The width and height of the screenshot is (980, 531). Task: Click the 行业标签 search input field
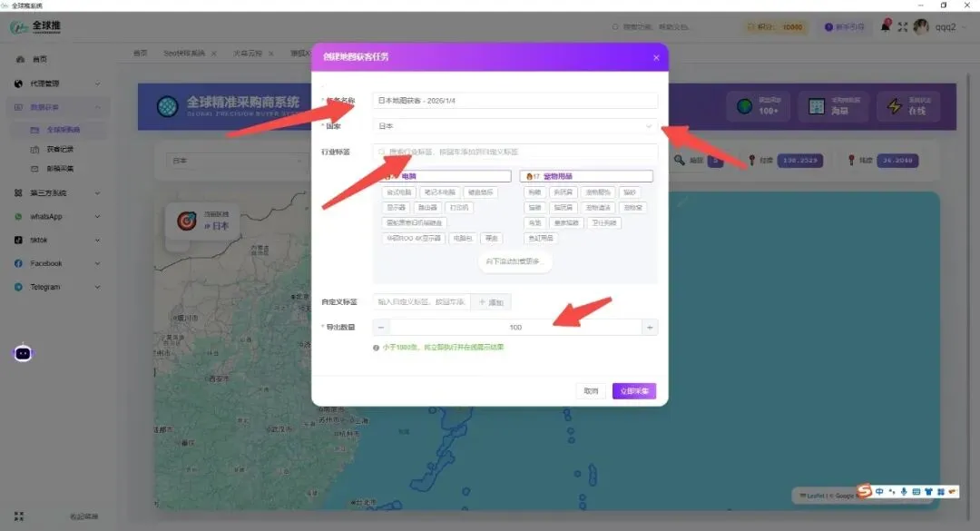pyautogui.click(x=515, y=152)
